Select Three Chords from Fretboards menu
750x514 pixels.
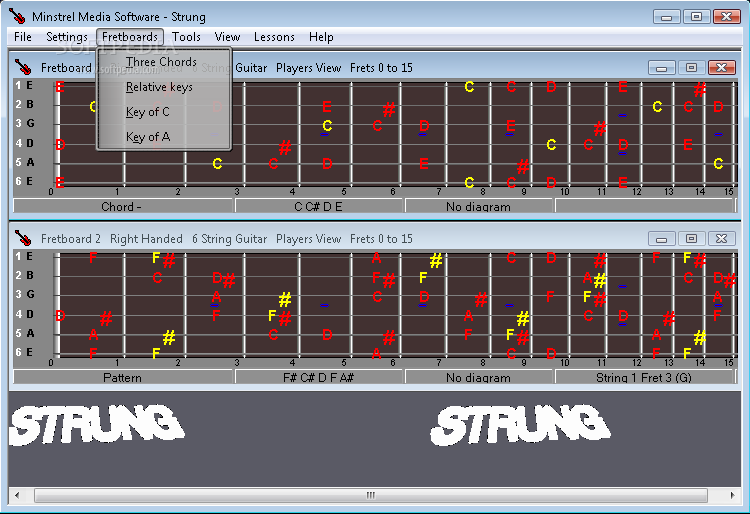click(x=161, y=62)
